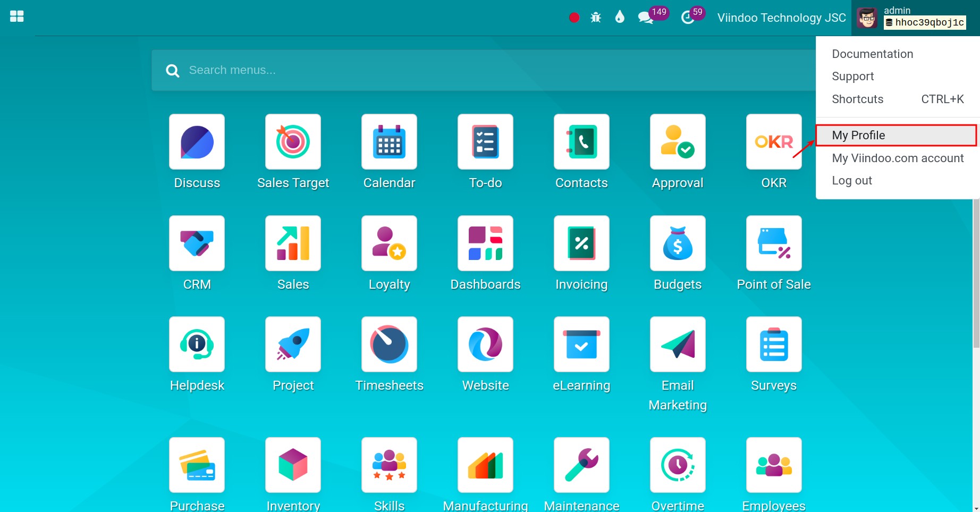Launch the Invoicing app
The width and height of the screenshot is (980, 512).
pos(581,243)
